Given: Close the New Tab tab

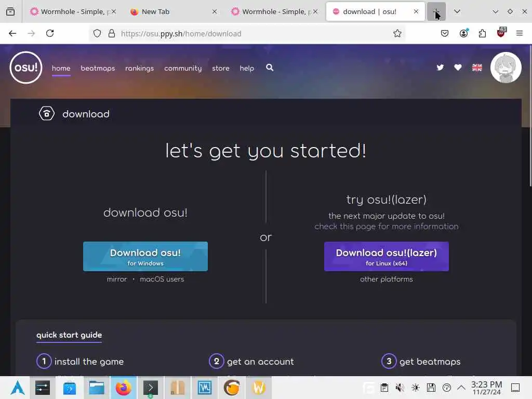Looking at the screenshot, I should click(x=215, y=11).
